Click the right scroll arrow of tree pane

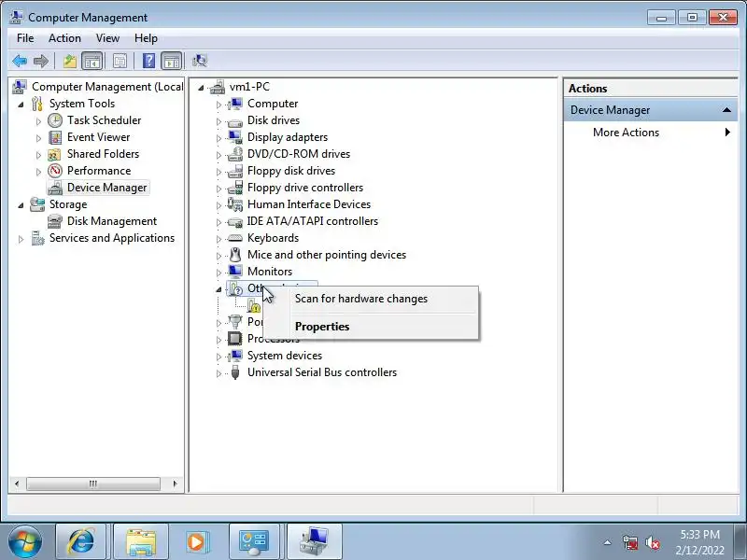(175, 483)
